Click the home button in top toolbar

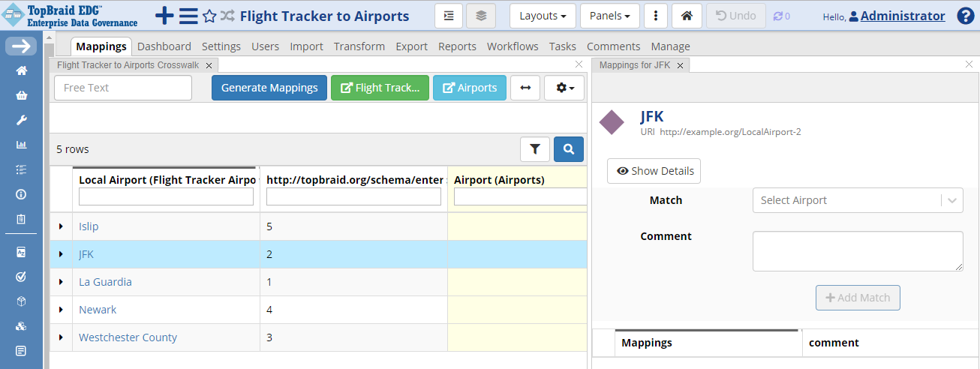[687, 16]
